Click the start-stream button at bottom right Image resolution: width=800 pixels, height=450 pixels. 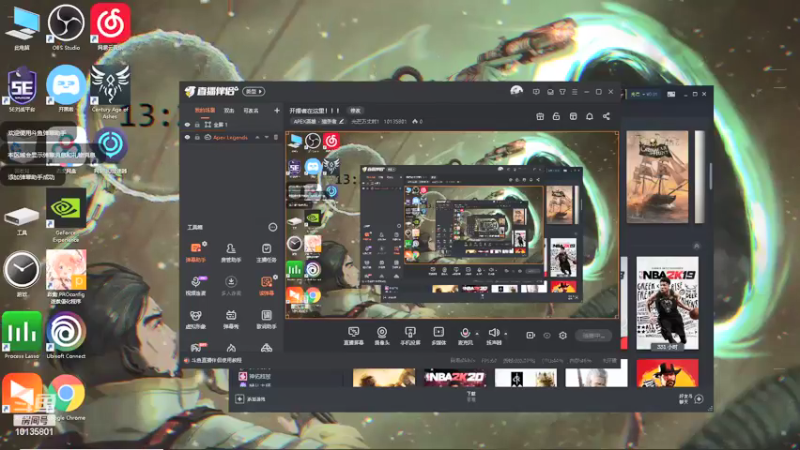(x=593, y=335)
